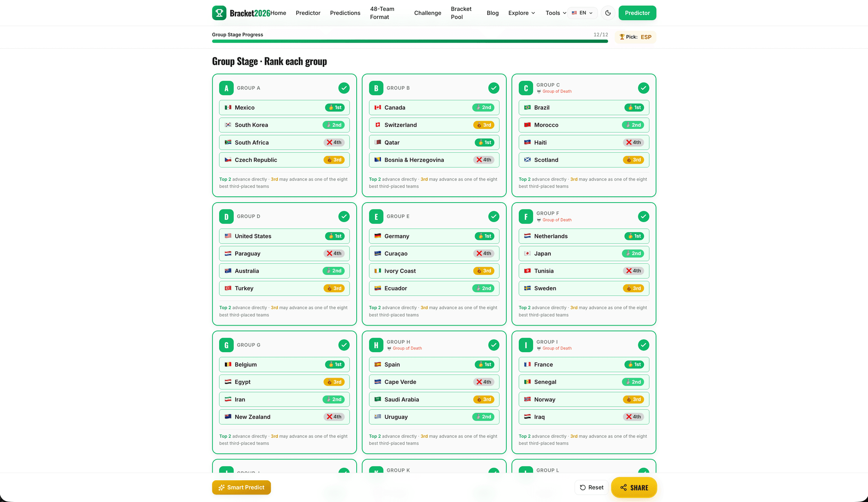Click Sweden's 3rd place badge
The width and height of the screenshot is (868, 502).
(633, 289)
